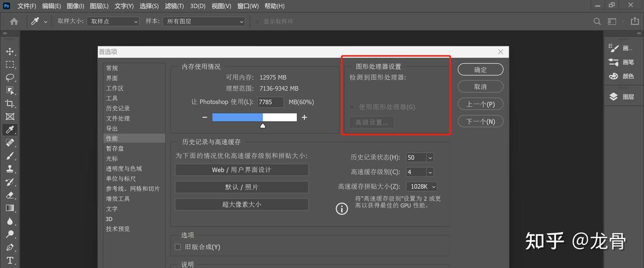The width and height of the screenshot is (644, 268).
Task: Open eyedropper tool preset picker arrow
Action: (46, 21)
